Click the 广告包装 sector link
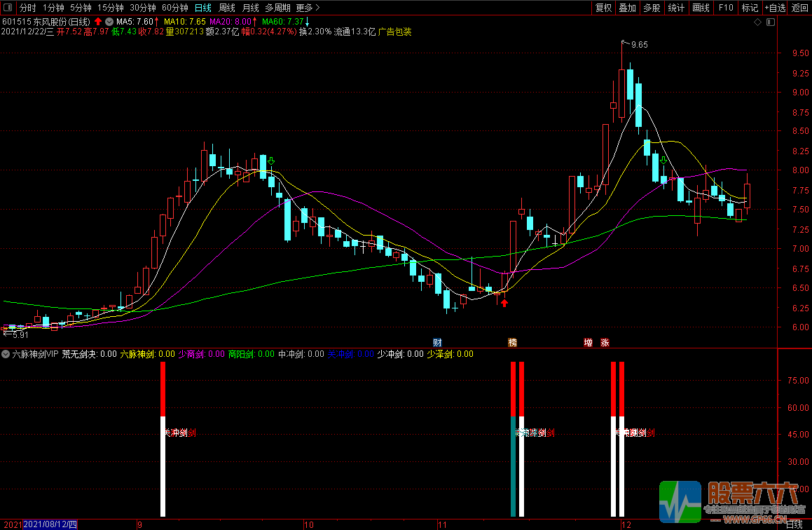 coord(395,32)
